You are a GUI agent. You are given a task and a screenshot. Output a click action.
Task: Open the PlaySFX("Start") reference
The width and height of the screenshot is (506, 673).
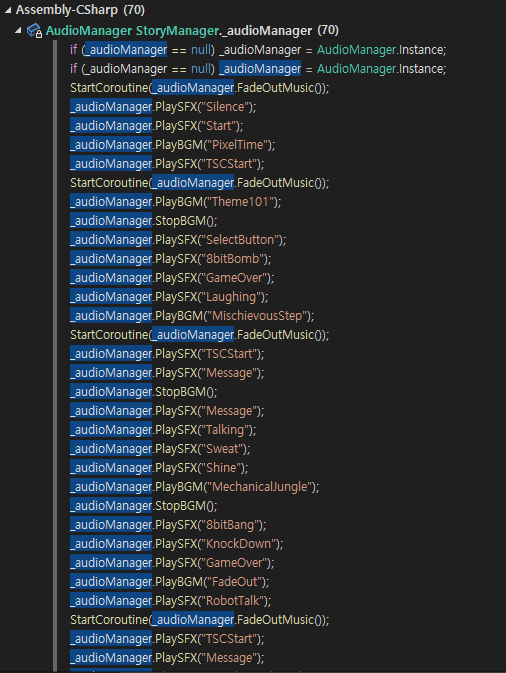click(x=157, y=126)
